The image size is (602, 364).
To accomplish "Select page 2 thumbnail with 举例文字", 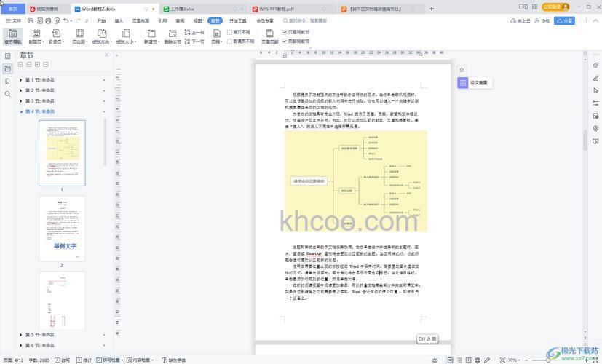I will pos(62,229).
